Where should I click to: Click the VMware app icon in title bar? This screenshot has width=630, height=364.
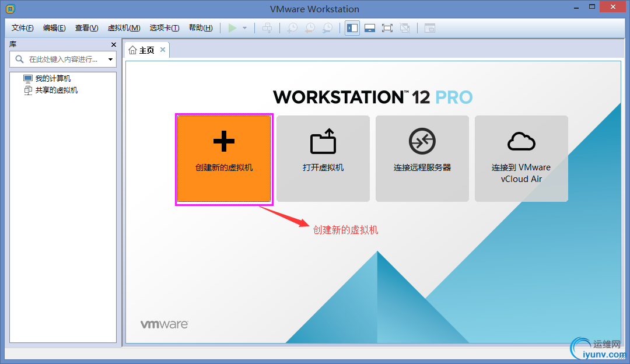click(10, 8)
